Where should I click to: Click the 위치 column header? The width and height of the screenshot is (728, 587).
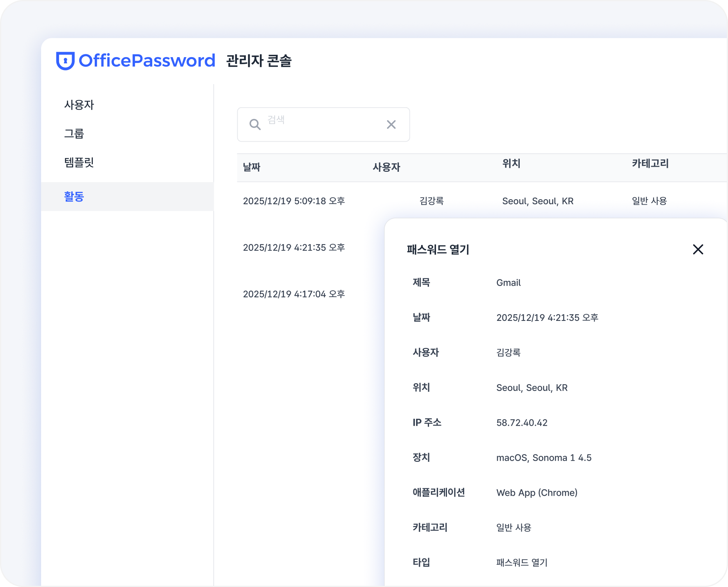[x=511, y=164]
